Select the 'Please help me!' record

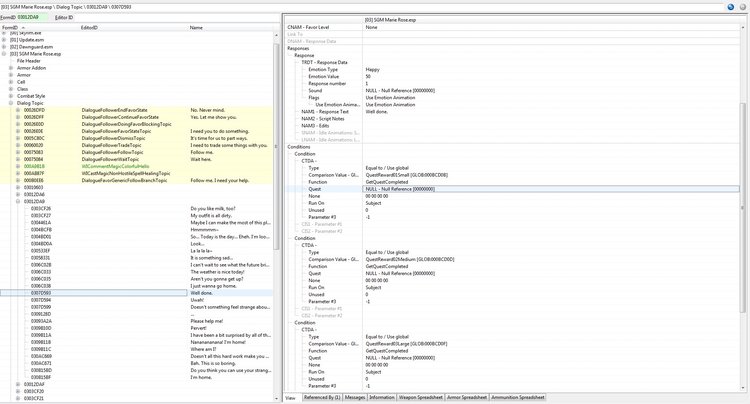click(136, 321)
